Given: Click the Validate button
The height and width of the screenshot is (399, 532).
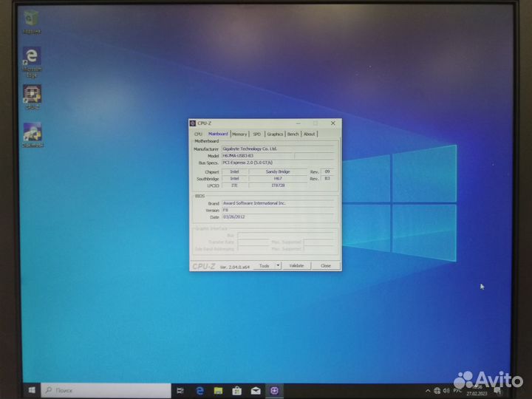Looking at the screenshot, I should [296, 266].
